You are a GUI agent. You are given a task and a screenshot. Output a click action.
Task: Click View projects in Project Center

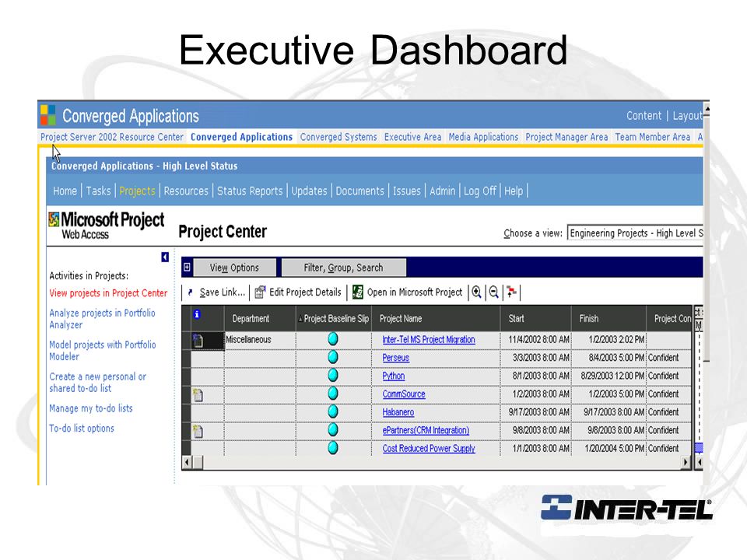pyautogui.click(x=108, y=293)
